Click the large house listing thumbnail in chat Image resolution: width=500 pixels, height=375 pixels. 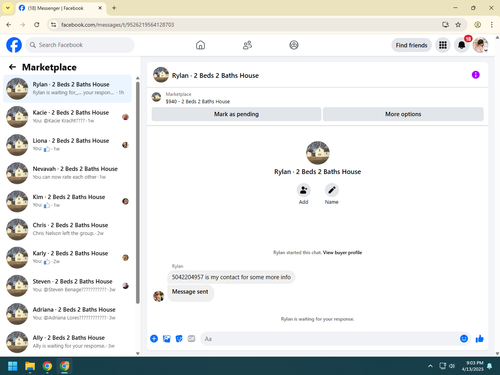(x=318, y=153)
